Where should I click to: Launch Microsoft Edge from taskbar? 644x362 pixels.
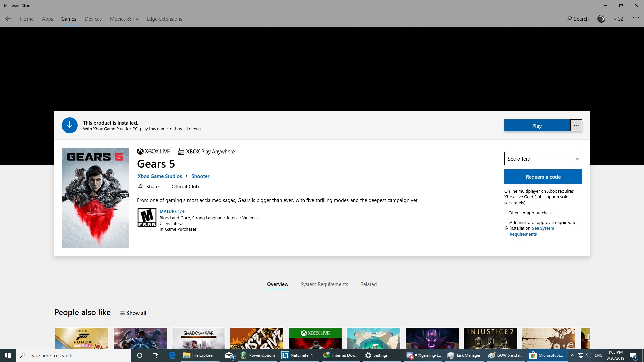(x=172, y=355)
